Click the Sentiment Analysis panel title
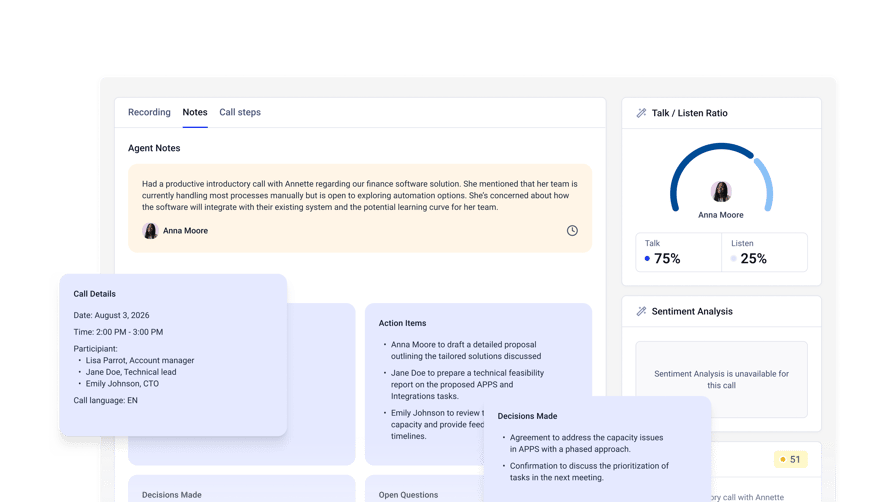894x502 pixels. (692, 311)
